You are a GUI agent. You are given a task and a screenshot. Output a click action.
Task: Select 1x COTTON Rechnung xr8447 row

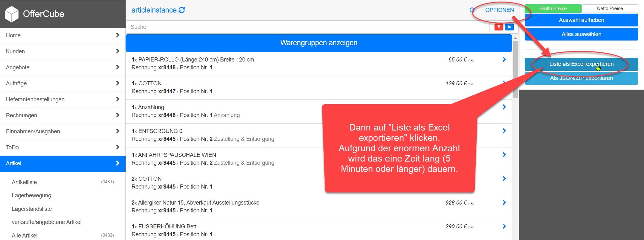319,88
